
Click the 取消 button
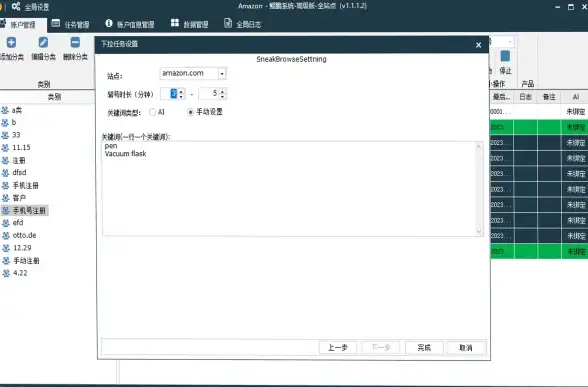pos(466,348)
